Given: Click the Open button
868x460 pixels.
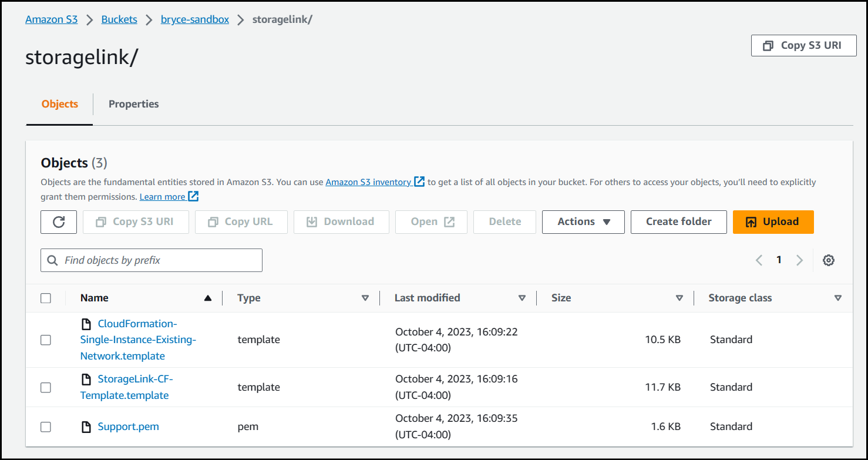Looking at the screenshot, I should 431,222.
